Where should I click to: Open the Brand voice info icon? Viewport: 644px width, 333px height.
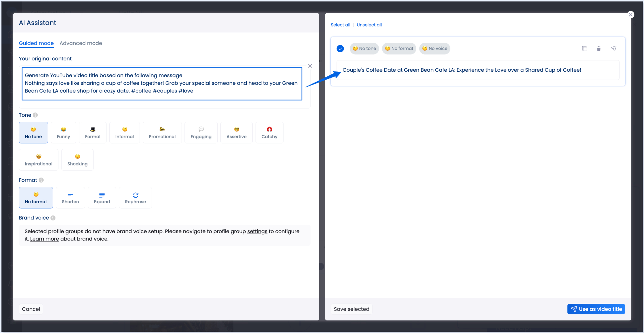(x=53, y=218)
